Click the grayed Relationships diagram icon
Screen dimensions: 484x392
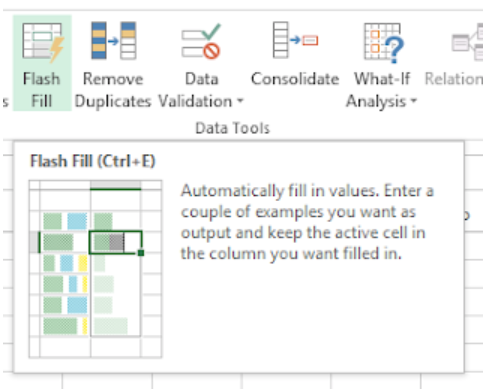[467, 41]
